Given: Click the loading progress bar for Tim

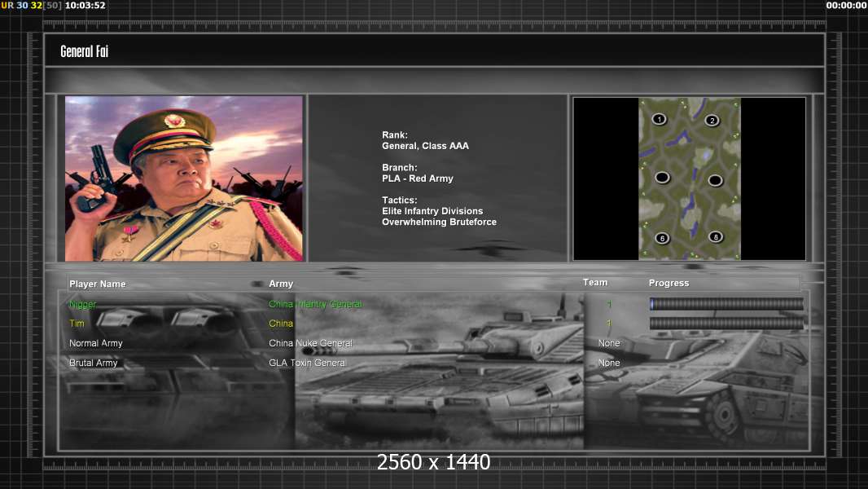Looking at the screenshot, I should 726,324.
